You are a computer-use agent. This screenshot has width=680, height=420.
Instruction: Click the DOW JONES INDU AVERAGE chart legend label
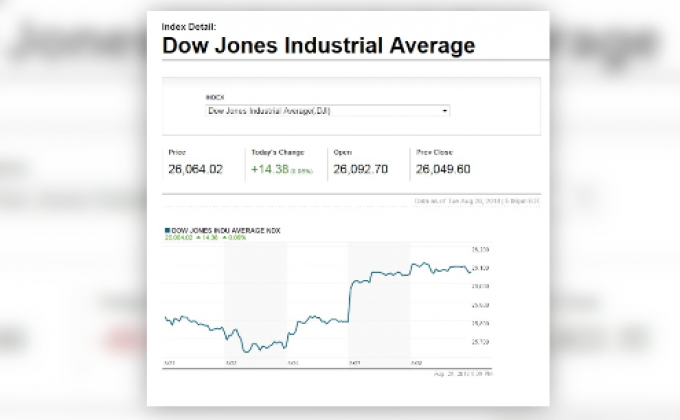pos(224,230)
